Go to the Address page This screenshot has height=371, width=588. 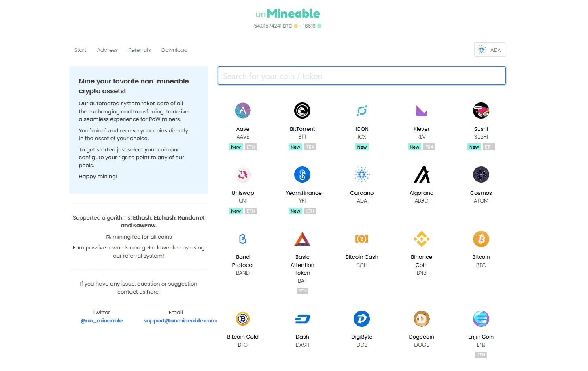pyautogui.click(x=107, y=50)
